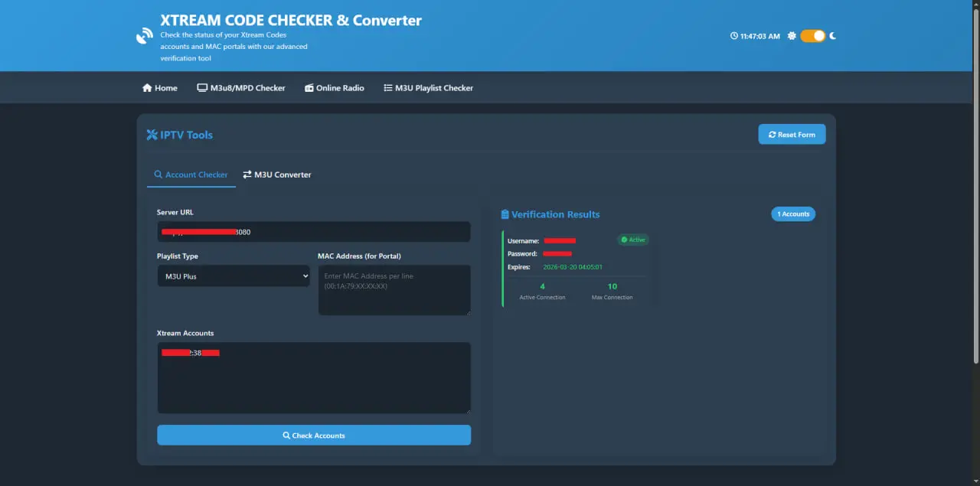Click the 11:47:03 AM time display
Screen dimensions: 980x486
point(760,36)
